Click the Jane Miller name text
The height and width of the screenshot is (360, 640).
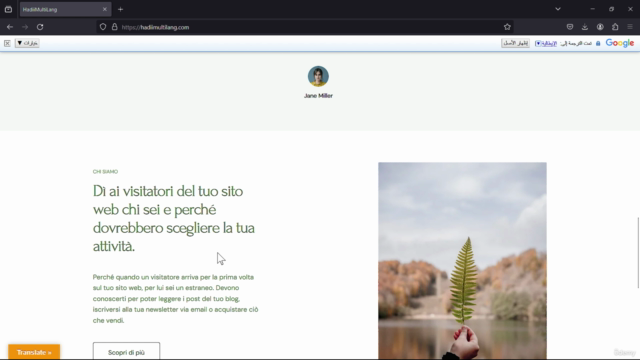(x=318, y=96)
